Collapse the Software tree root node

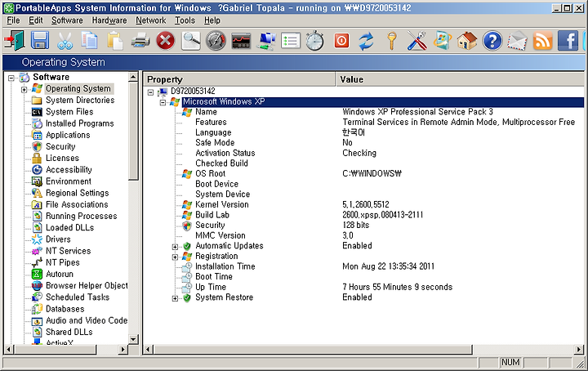pos(11,78)
